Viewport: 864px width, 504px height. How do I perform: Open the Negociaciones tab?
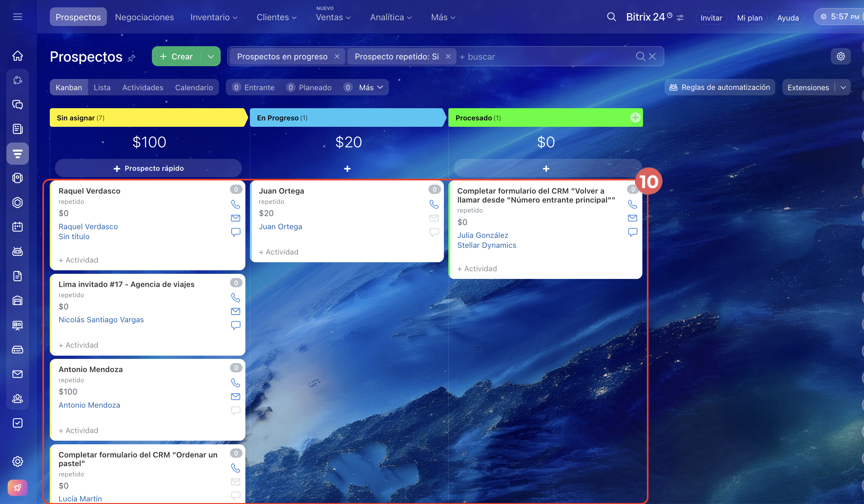click(144, 17)
